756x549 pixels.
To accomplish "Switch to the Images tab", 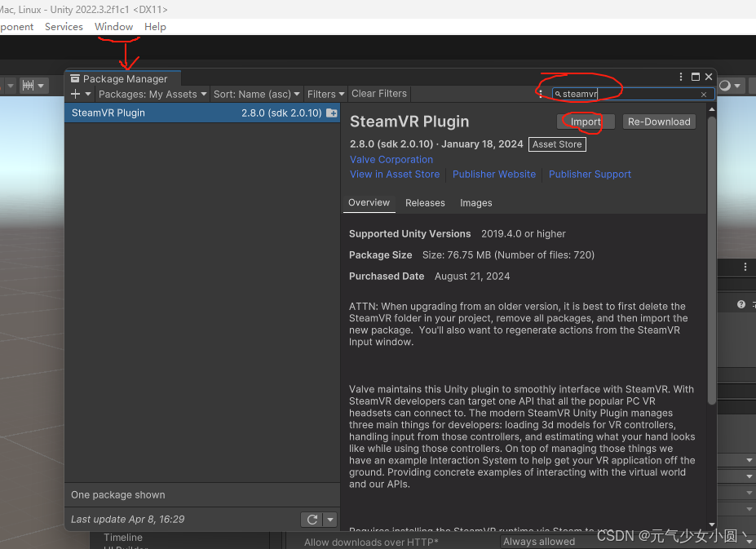I will coord(476,203).
